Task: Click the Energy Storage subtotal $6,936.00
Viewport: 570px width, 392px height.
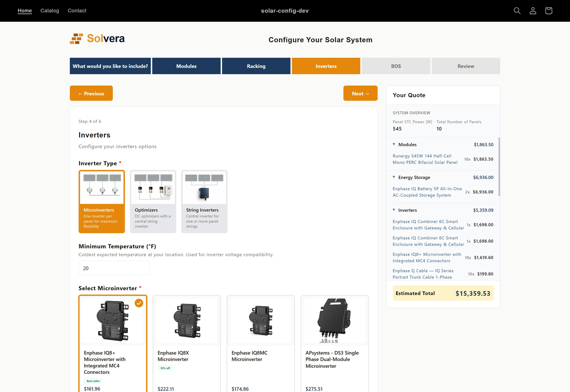Action: click(x=483, y=177)
